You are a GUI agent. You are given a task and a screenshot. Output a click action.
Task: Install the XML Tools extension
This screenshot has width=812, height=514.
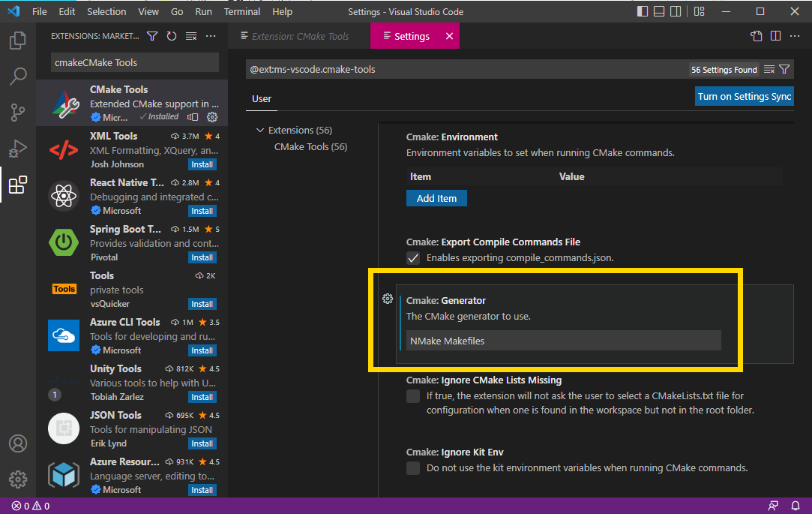[202, 164]
